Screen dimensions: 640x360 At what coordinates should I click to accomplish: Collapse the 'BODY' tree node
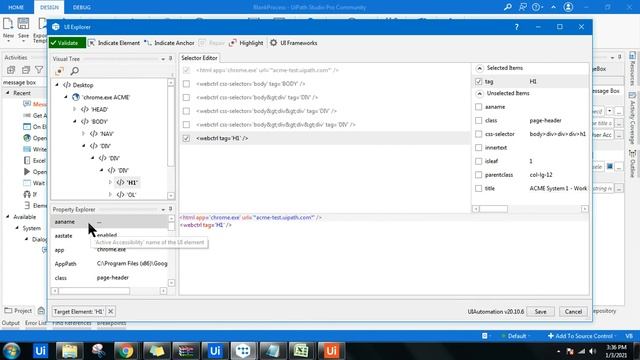(x=74, y=122)
